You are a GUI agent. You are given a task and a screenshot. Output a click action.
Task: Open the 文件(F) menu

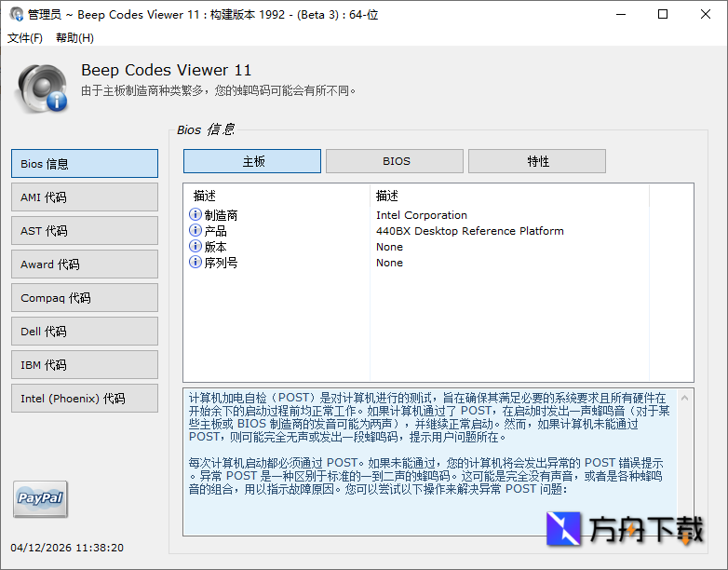[x=24, y=37]
